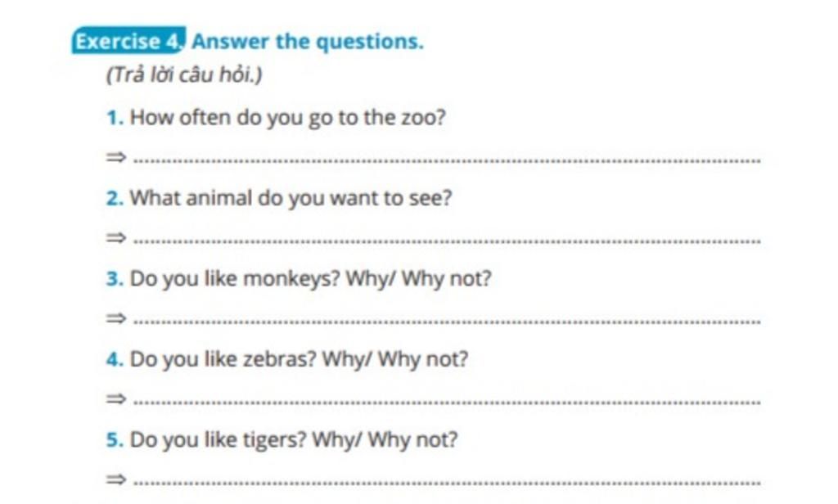This screenshot has height=504, width=838.
Task: Click the answer line for 'What animal' question
Action: click(446, 241)
